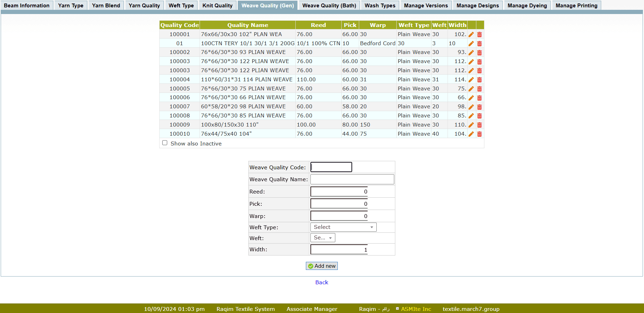Viewport: 644px width, 313px height.
Task: Delete quality 100006 row
Action: tap(479, 98)
